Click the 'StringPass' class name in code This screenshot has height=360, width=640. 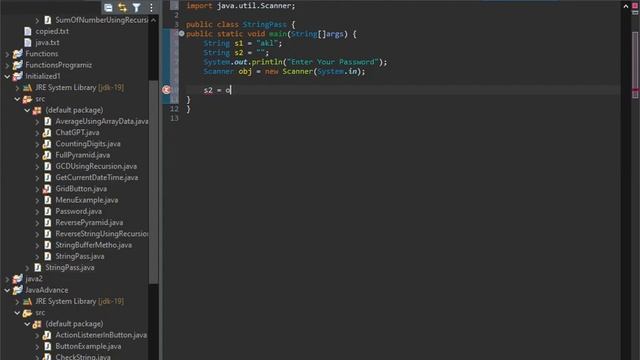click(x=264, y=24)
